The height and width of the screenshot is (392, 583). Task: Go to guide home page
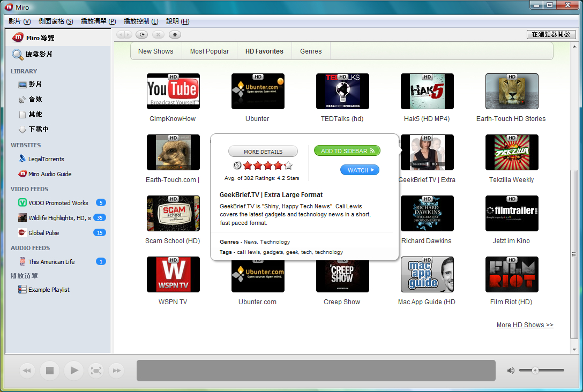coord(175,35)
